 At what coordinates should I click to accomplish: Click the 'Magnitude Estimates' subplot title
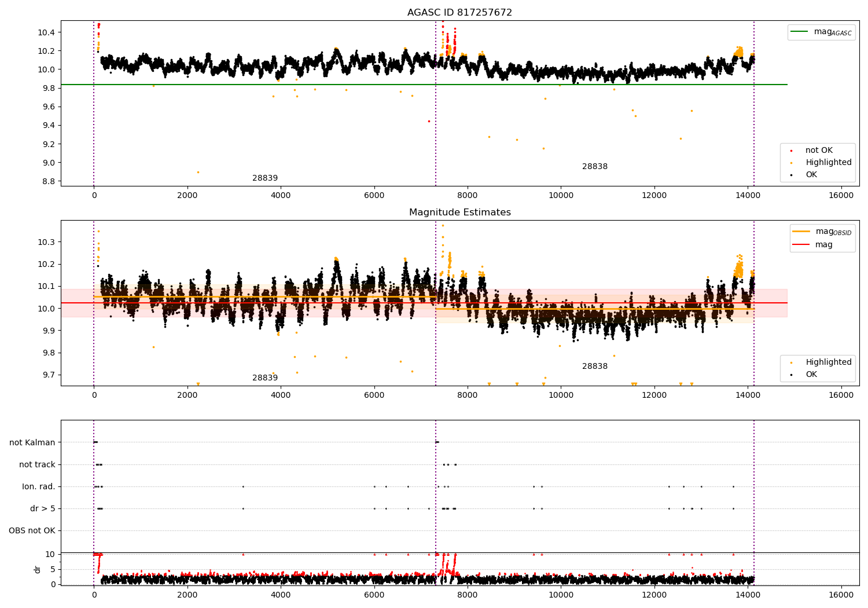459,212
